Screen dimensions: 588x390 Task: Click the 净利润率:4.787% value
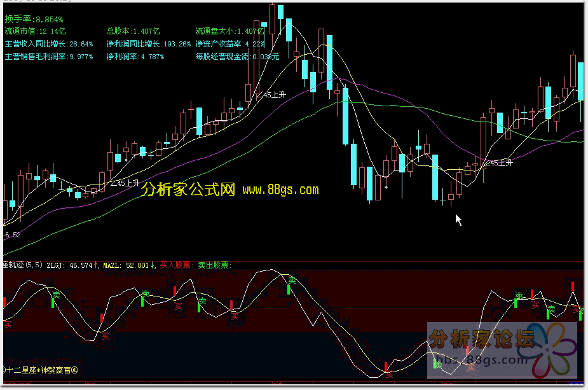click(135, 57)
